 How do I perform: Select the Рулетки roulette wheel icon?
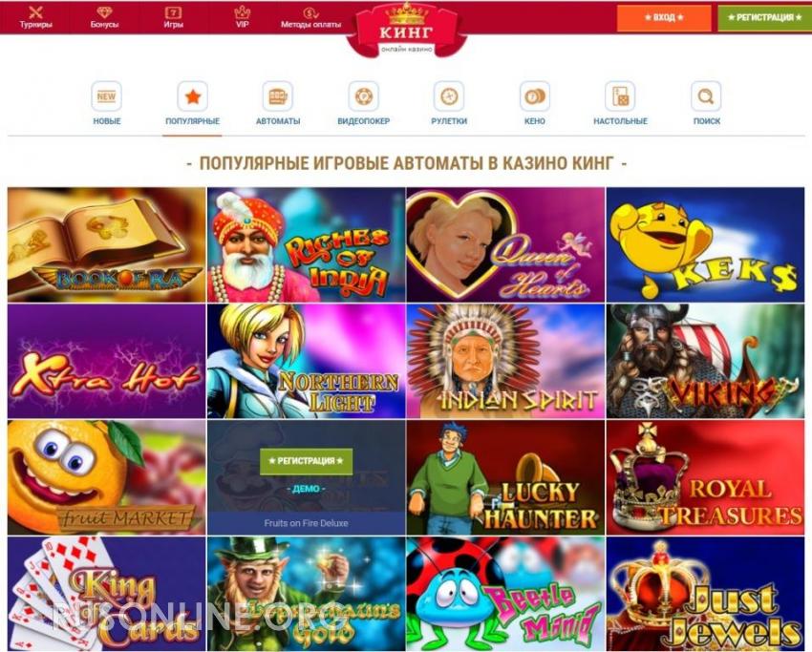tap(448, 96)
